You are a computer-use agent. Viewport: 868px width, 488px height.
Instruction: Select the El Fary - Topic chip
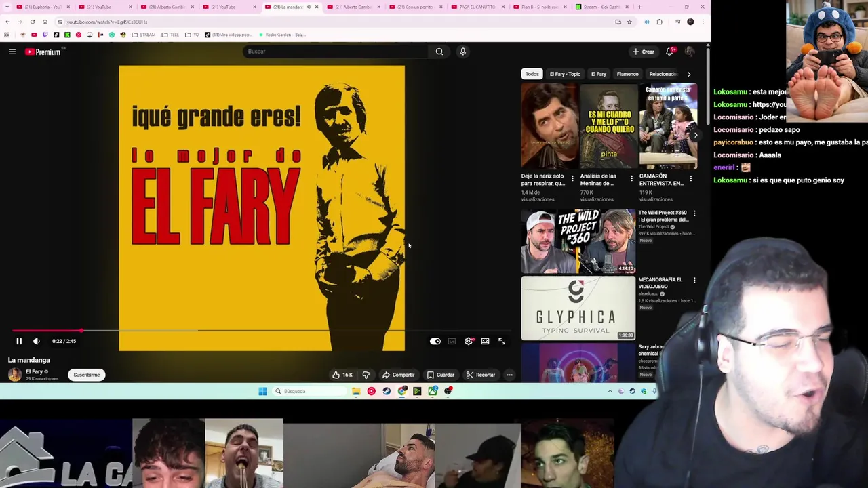(565, 74)
